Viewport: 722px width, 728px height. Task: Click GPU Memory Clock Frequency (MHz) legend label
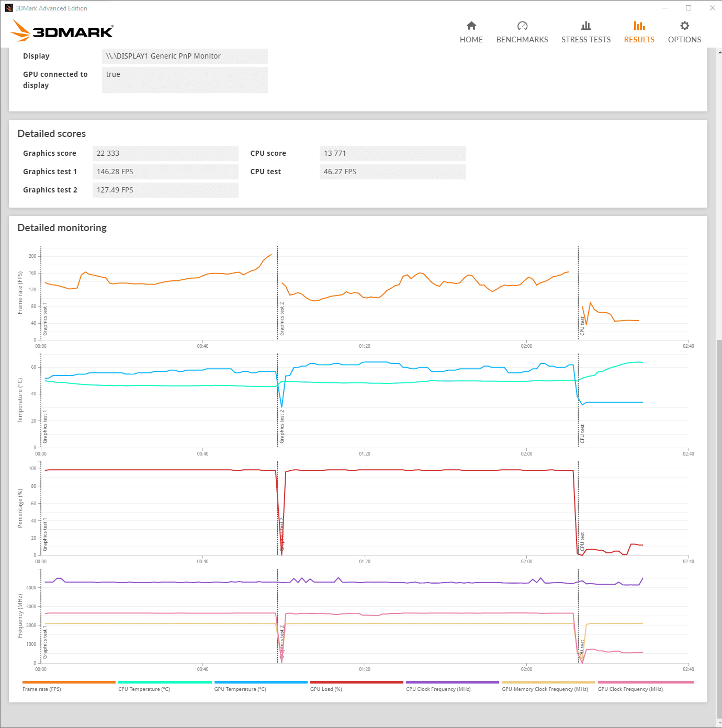(x=545, y=689)
